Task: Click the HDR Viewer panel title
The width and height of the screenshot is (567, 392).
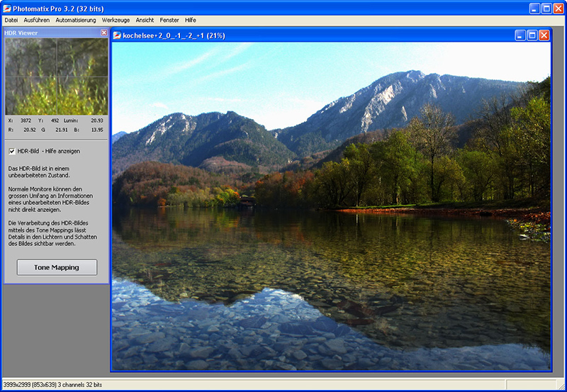Action: 21,33
